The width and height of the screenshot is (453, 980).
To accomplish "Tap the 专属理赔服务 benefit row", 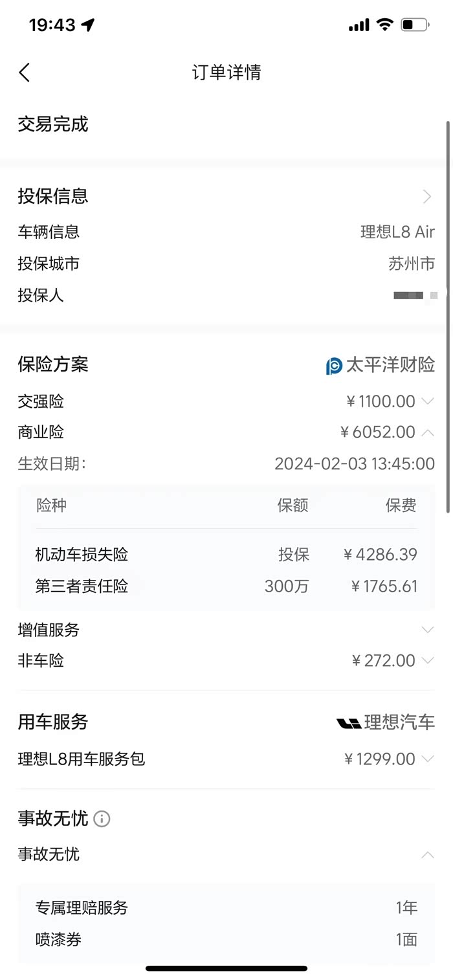I will click(x=226, y=908).
